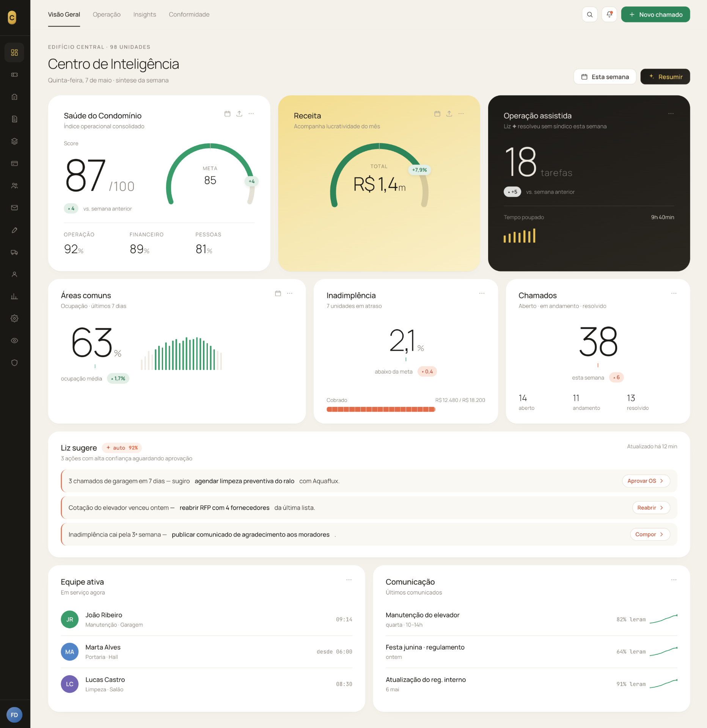707x728 pixels.
Task: Open the delivery truck icon in sidebar
Action: coord(14,252)
